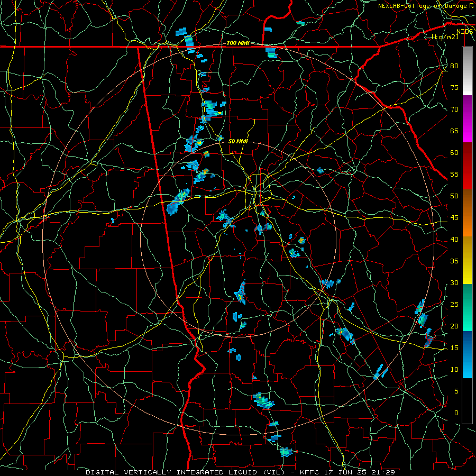
Task: Click the black bottom segment of the color bar
Action: point(467,401)
